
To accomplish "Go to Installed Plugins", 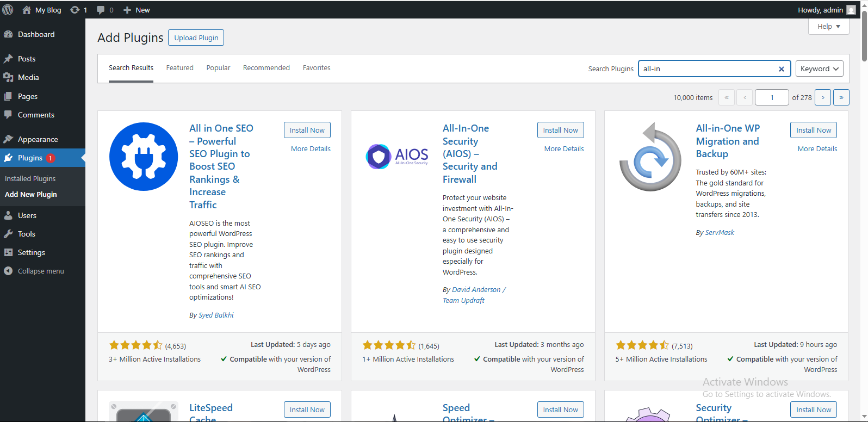I will [x=30, y=178].
